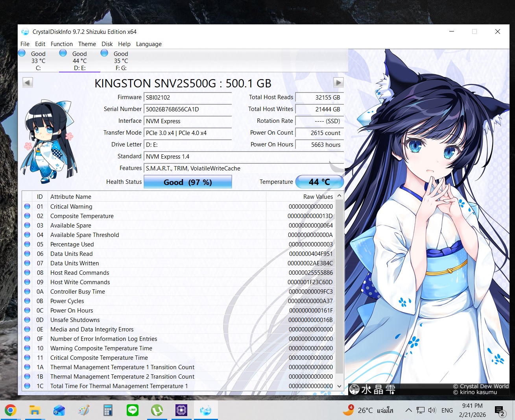Image resolution: width=515 pixels, height=420 pixels.
Task: Click the 44 °C temperature button
Action: pyautogui.click(x=319, y=182)
